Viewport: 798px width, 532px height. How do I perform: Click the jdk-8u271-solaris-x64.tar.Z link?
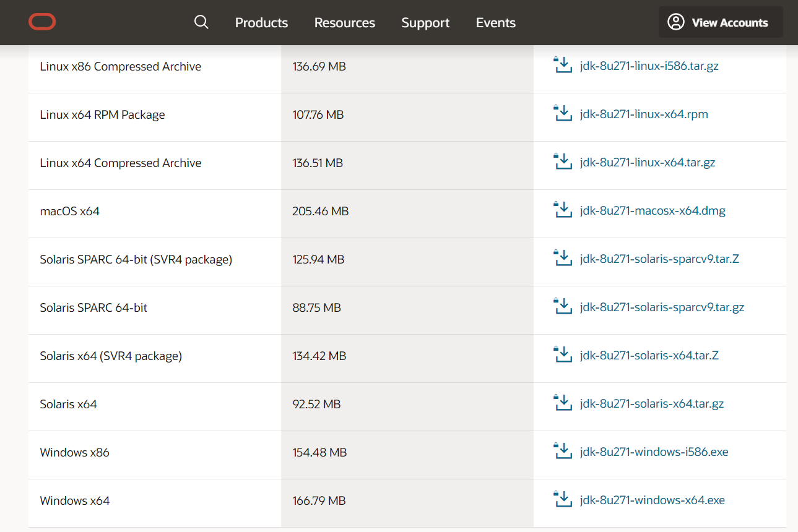649,356
